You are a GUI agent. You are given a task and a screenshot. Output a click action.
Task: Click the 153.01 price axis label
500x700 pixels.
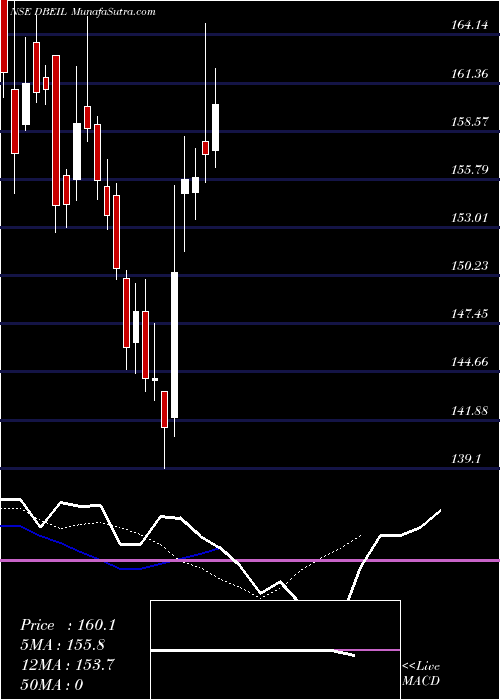point(469,218)
